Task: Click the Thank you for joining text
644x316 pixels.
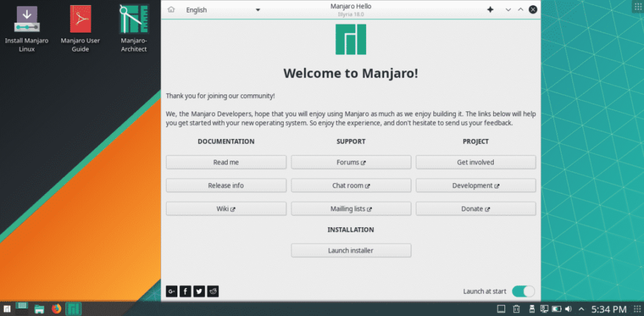Action: [220, 96]
